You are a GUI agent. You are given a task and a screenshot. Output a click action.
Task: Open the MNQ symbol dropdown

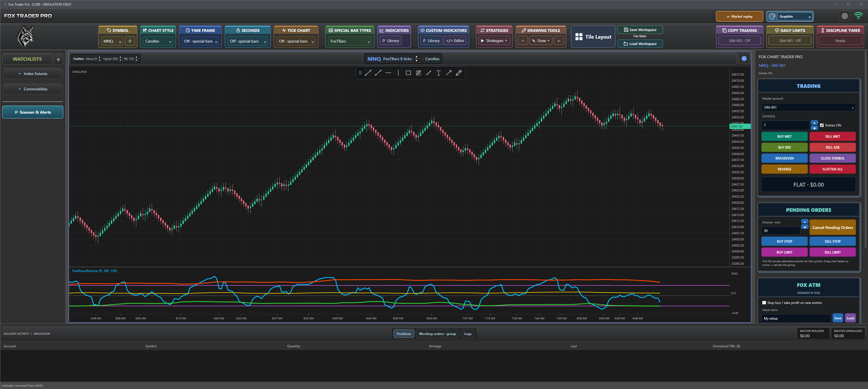point(112,41)
